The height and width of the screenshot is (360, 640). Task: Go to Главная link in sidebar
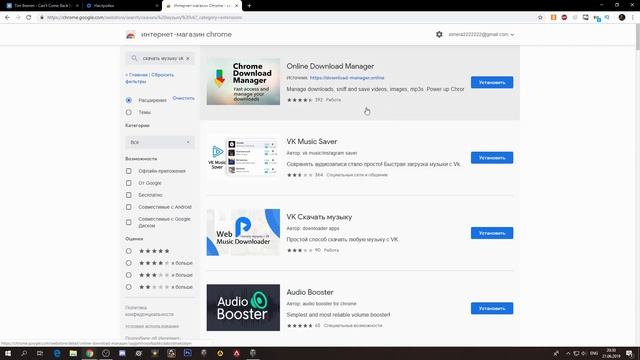click(x=137, y=75)
